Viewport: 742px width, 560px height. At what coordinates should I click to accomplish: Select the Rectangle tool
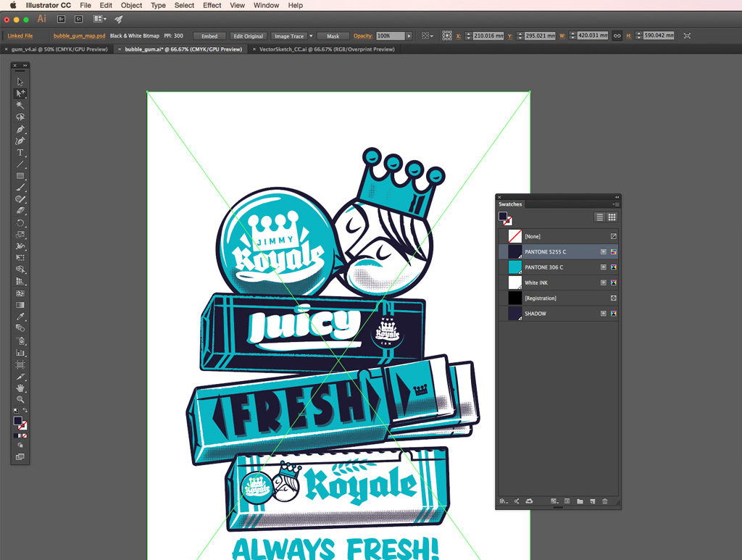(20, 176)
